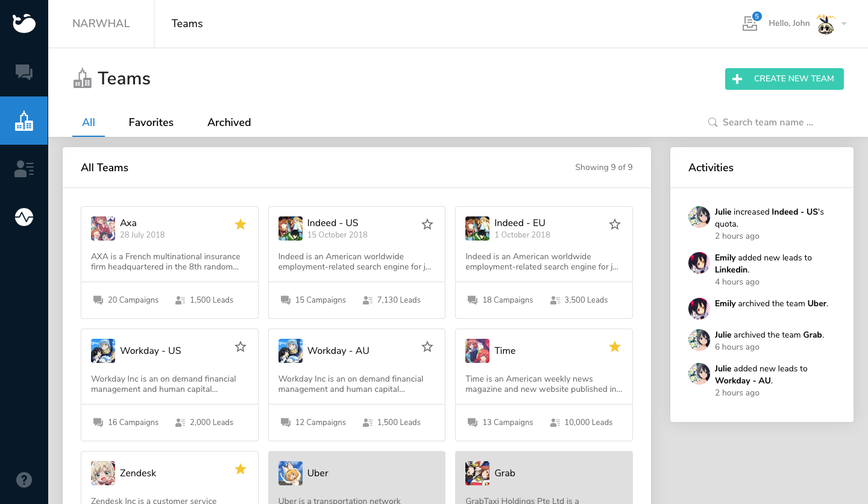The height and width of the screenshot is (504, 868).
Task: Favorite the Indeed - US team
Action: click(x=427, y=224)
